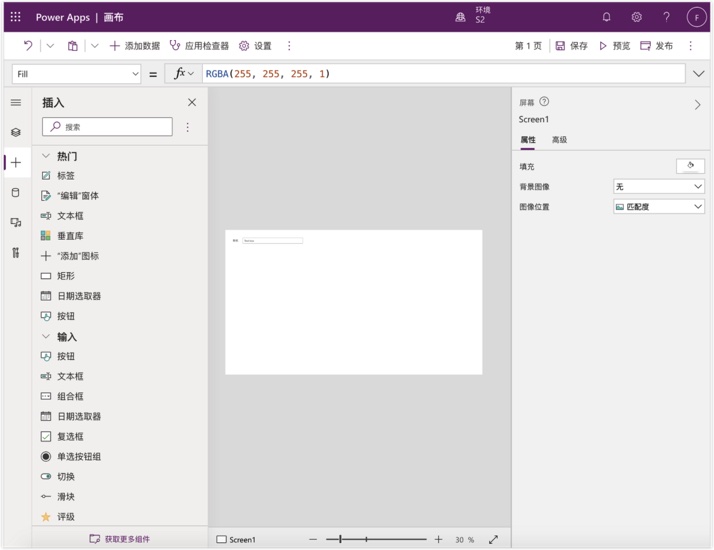Image resolution: width=714 pixels, height=550 pixels.
Task: Open settings gear in header
Action: pos(637,17)
